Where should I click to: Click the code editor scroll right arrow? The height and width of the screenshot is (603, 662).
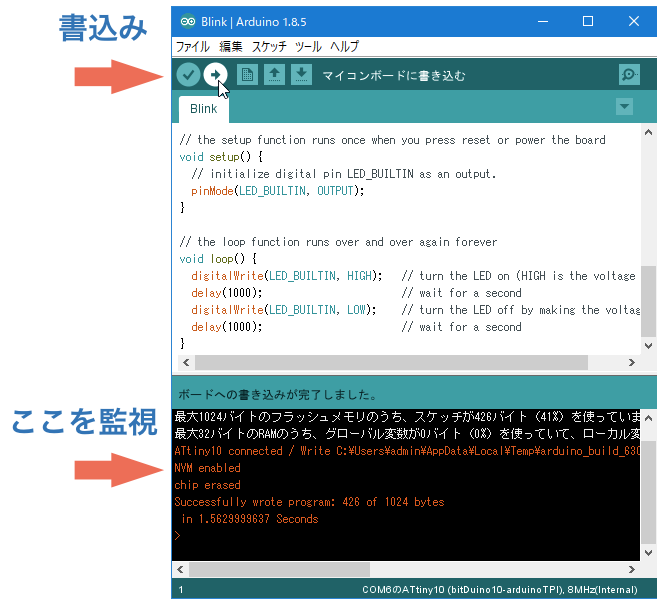(632, 362)
